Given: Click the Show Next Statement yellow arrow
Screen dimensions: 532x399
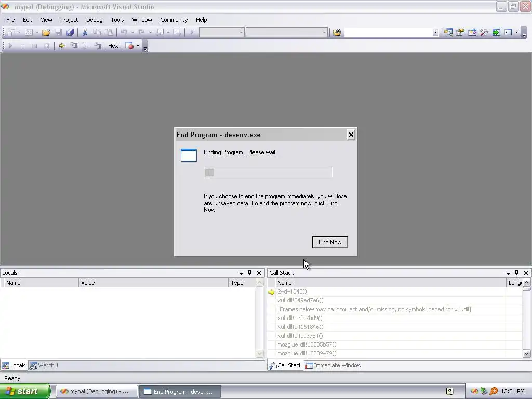Looking at the screenshot, I should coord(61,46).
